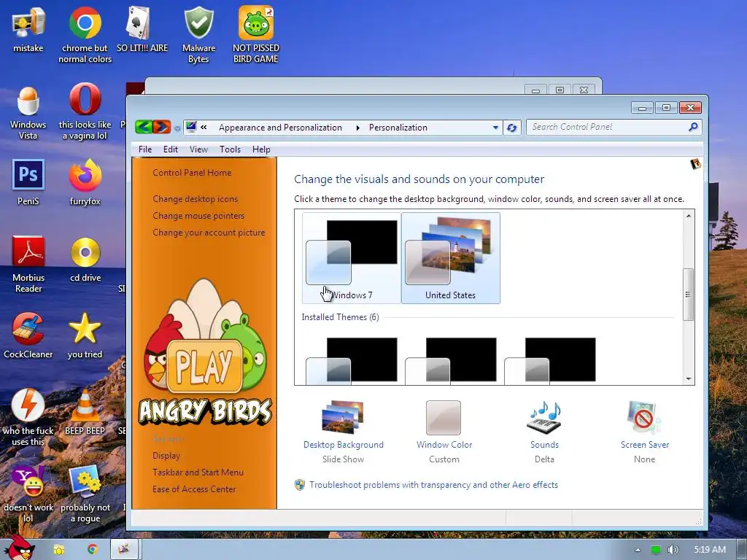Go to Control Panel Home
The height and width of the screenshot is (560, 747).
[192, 173]
